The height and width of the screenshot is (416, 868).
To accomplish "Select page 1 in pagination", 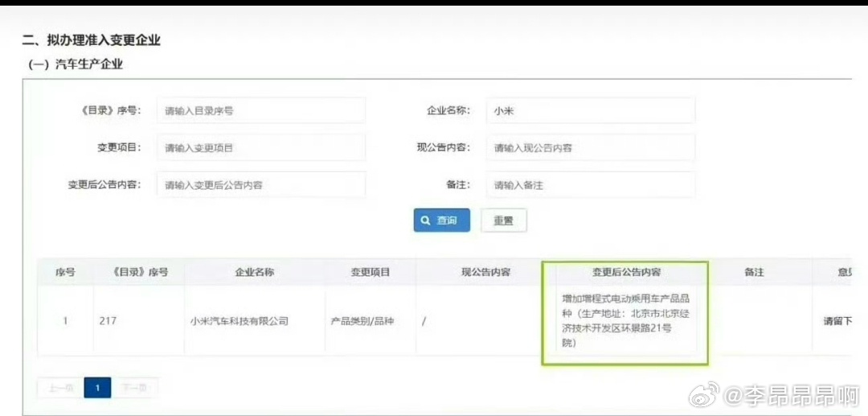I will [x=98, y=388].
